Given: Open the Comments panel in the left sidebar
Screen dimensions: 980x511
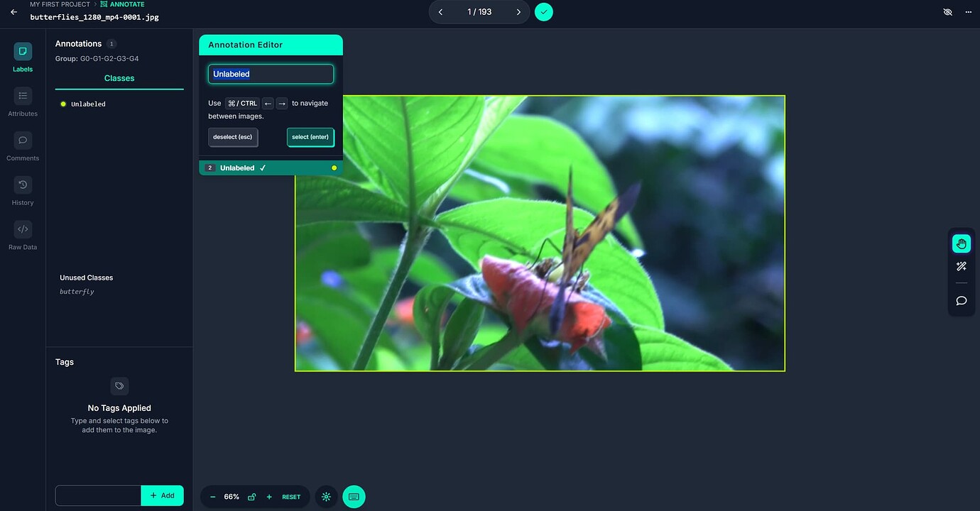Looking at the screenshot, I should [22, 148].
